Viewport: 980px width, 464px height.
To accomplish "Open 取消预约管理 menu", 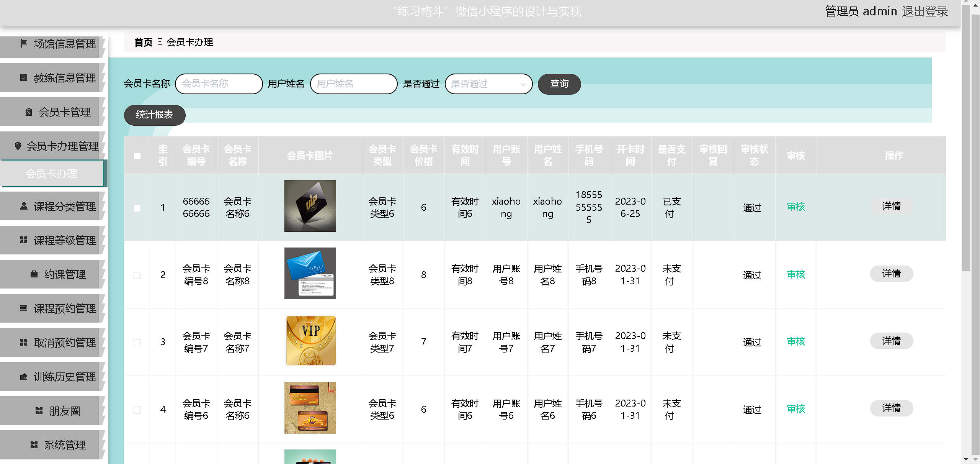I will point(53,343).
